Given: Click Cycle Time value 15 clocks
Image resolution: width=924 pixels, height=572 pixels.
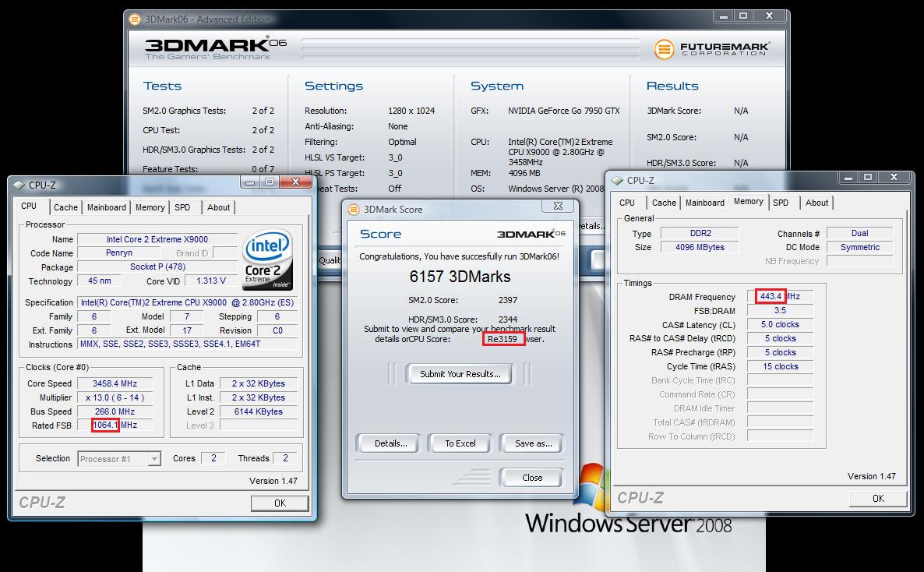Looking at the screenshot, I should (x=780, y=366).
